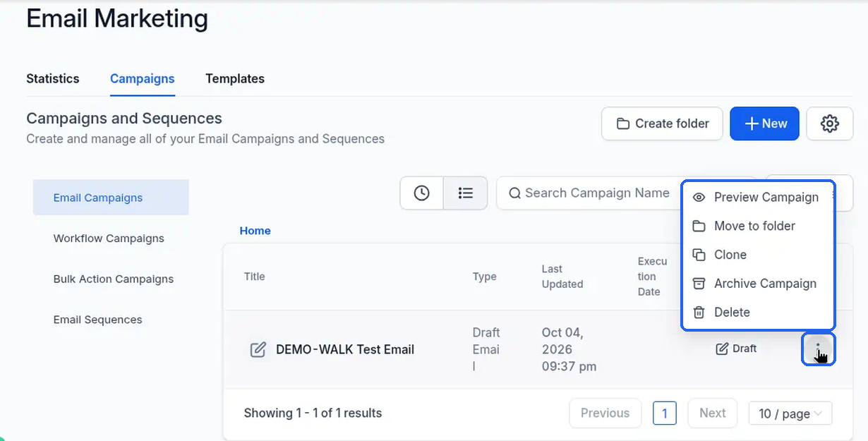Click the Email Marketing page title
The height and width of the screenshot is (441, 868).
(117, 19)
